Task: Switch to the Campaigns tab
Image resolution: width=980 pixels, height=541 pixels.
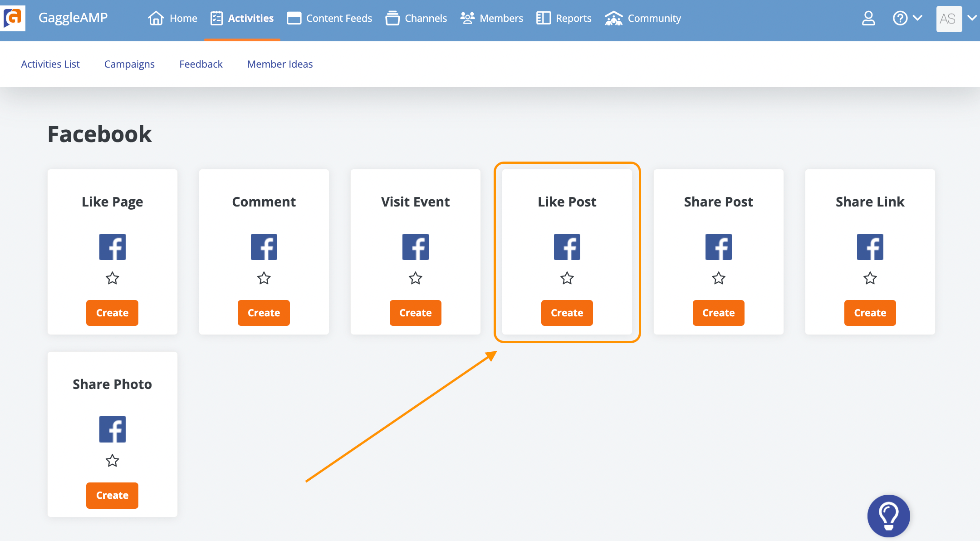Action: click(129, 64)
